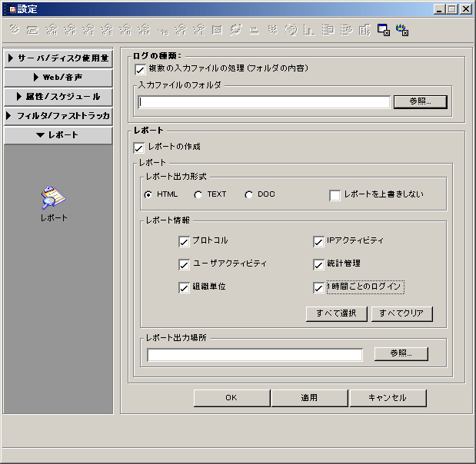Image resolution: width=476 pixels, height=464 pixels.
Task: Click the second toolbar icon from left
Action: coord(32,31)
